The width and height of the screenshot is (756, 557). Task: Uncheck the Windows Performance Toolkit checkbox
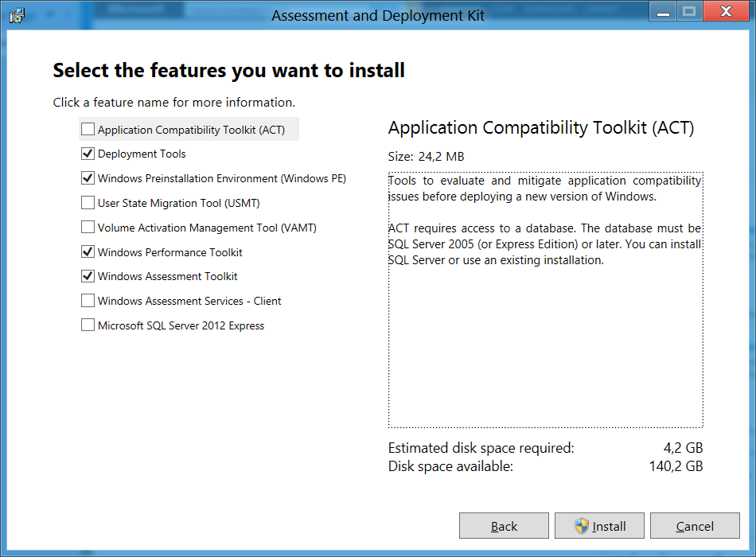point(88,251)
